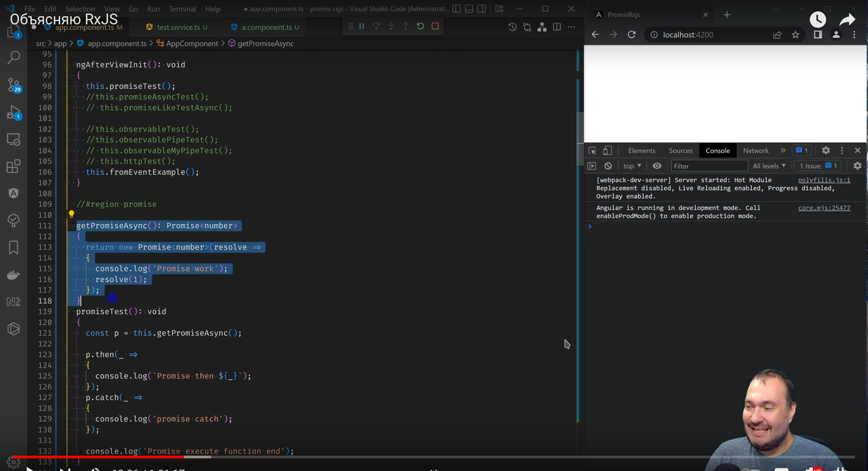Pause the debugger from debug toolbar
Screen dimensions: 868x471
pyautogui.click(x=362, y=26)
